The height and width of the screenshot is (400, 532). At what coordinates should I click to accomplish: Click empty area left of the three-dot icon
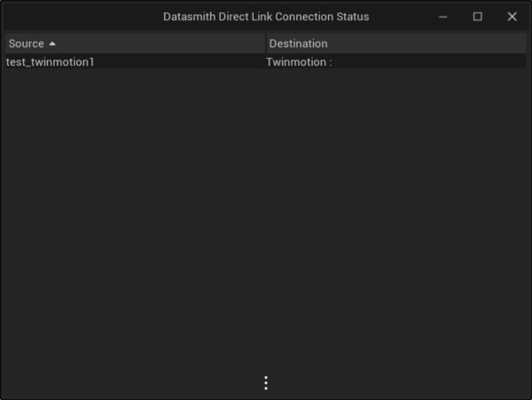(x=133, y=383)
